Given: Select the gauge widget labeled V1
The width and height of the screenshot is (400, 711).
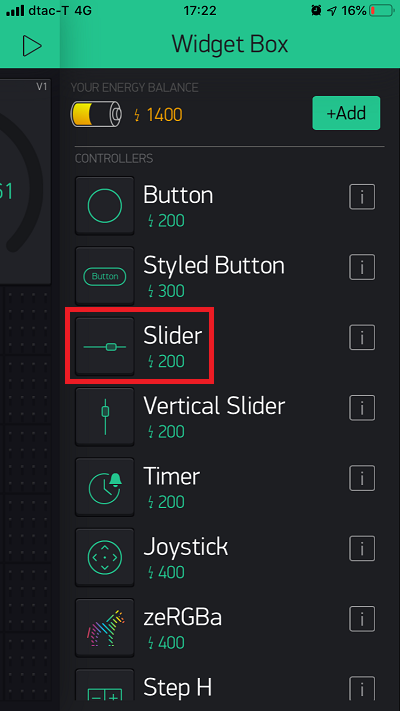Looking at the screenshot, I should [x=25, y=181].
